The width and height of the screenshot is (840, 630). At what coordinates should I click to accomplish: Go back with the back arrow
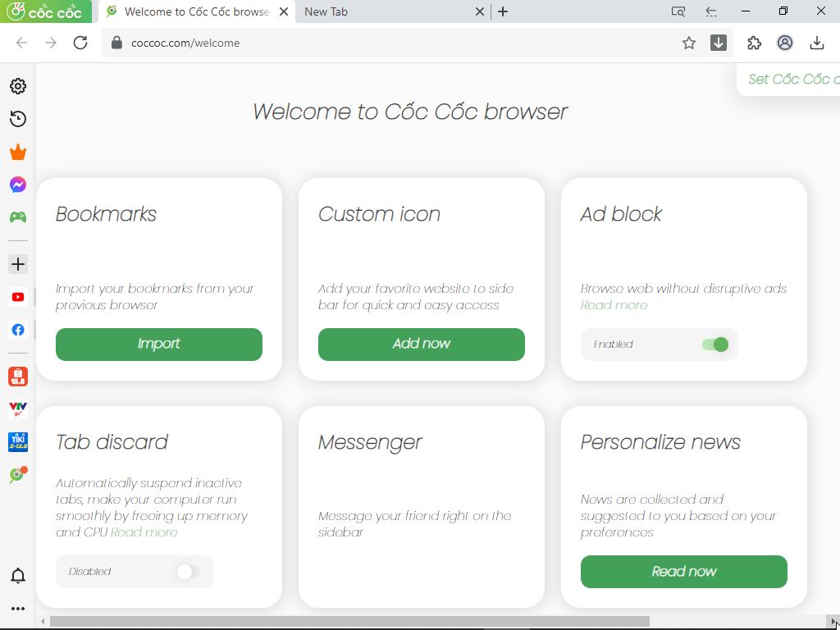click(21, 43)
